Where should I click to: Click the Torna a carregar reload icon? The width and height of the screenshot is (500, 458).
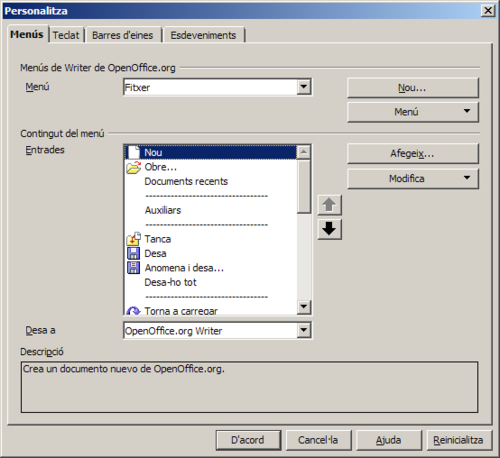[134, 311]
